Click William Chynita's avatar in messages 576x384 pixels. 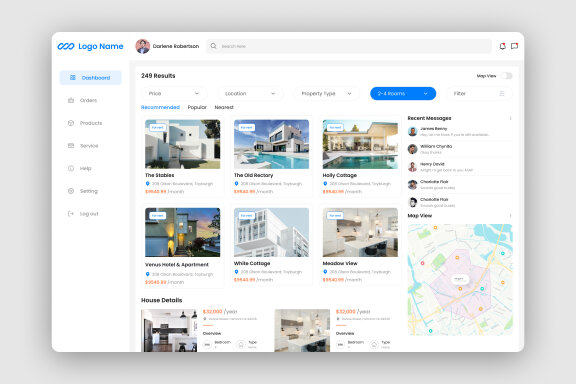coord(413,149)
